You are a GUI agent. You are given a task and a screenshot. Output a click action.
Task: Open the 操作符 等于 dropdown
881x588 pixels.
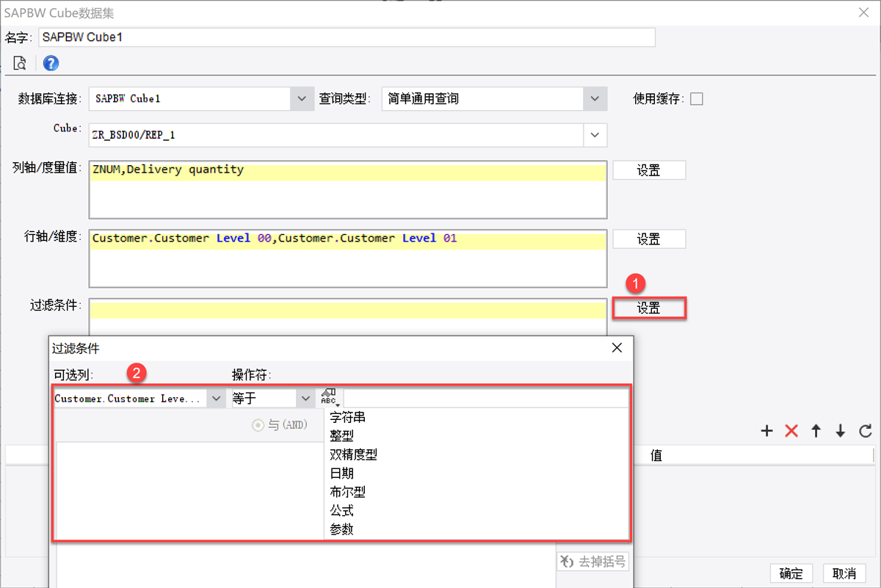[x=305, y=398]
